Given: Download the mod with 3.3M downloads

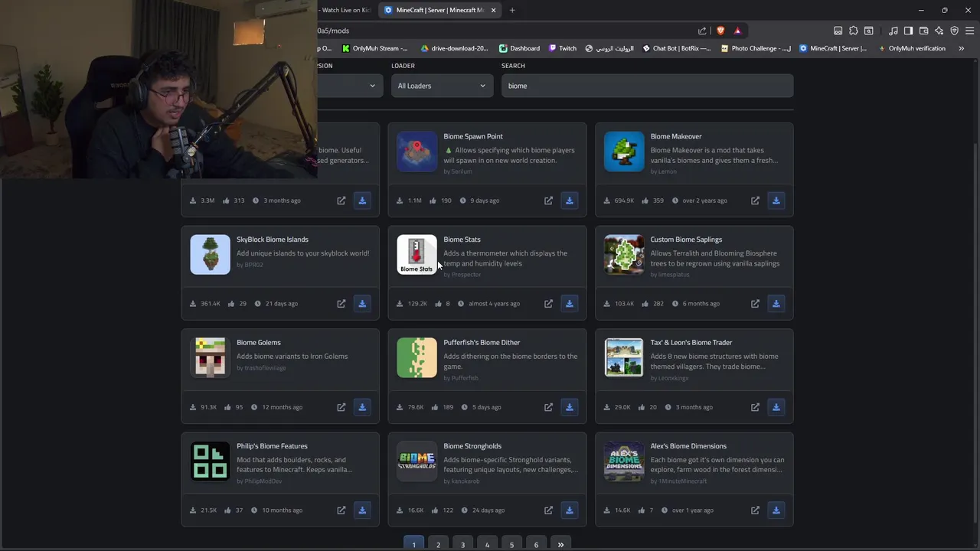Looking at the screenshot, I should pos(362,201).
